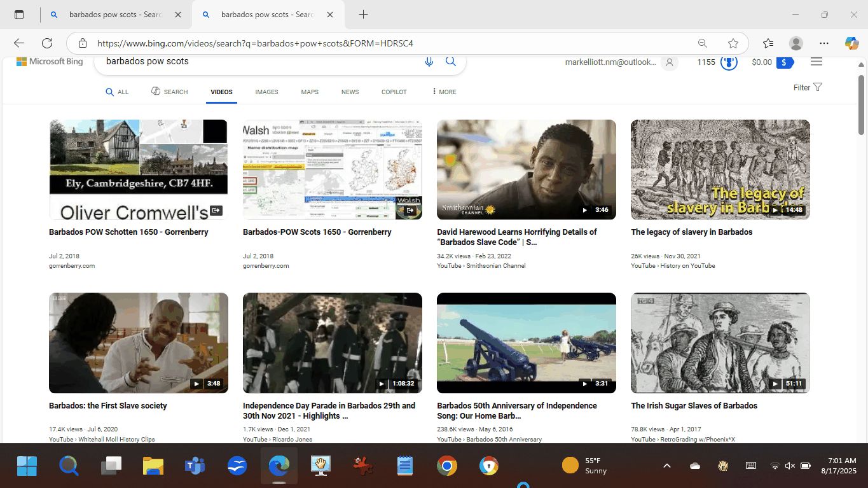The width and height of the screenshot is (868, 488).
Task: Open "The Irish Sugar Slaves of Barbados" link
Action: click(694, 406)
